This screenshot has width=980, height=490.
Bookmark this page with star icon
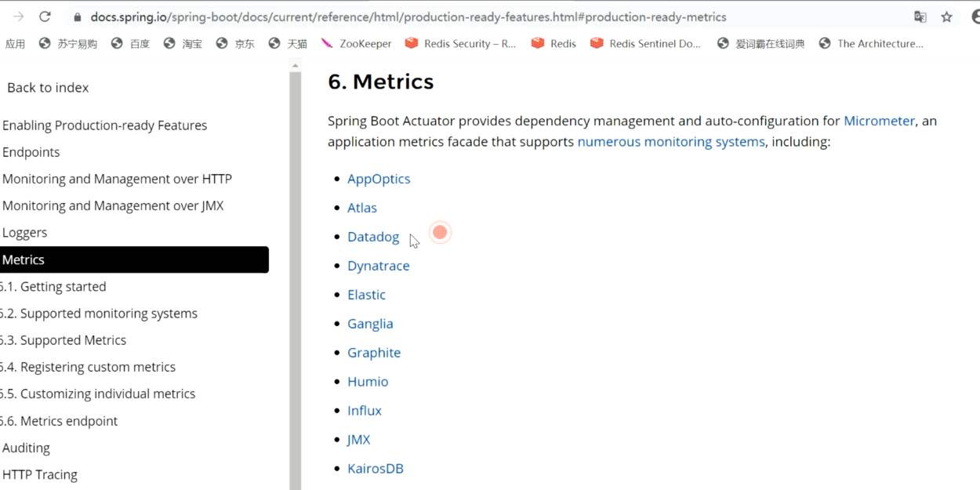[x=947, y=16]
